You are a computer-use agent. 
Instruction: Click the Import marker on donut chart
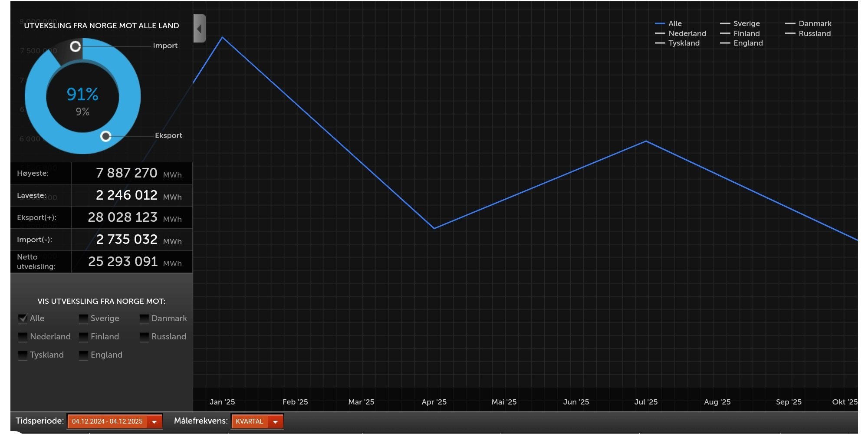76,46
